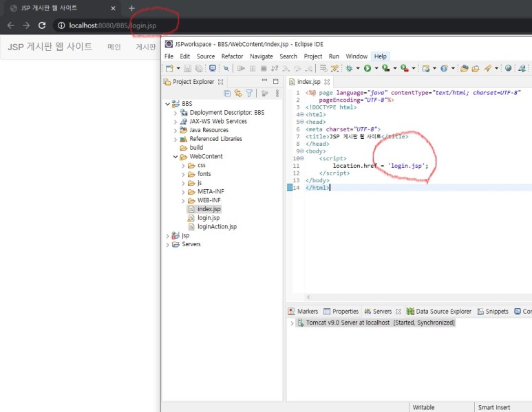Click the Project Explorer filter icon
532x412 pixels.
(x=249, y=94)
